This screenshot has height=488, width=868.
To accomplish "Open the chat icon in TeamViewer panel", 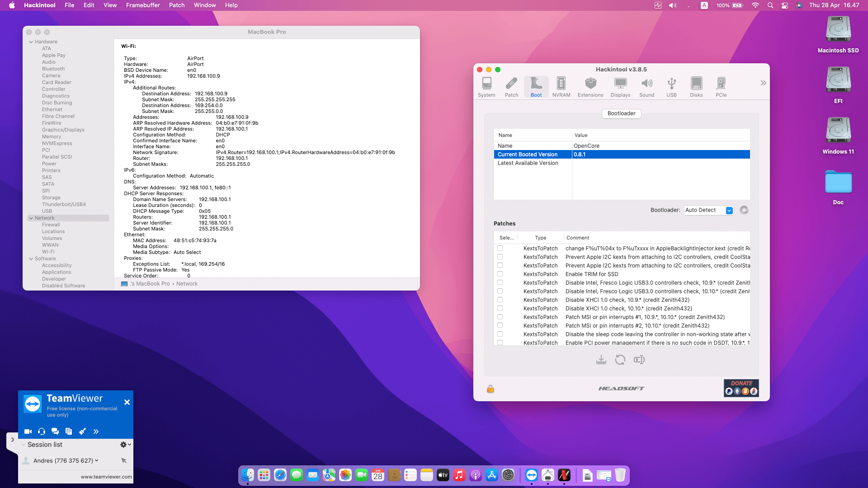I will pos(55,432).
